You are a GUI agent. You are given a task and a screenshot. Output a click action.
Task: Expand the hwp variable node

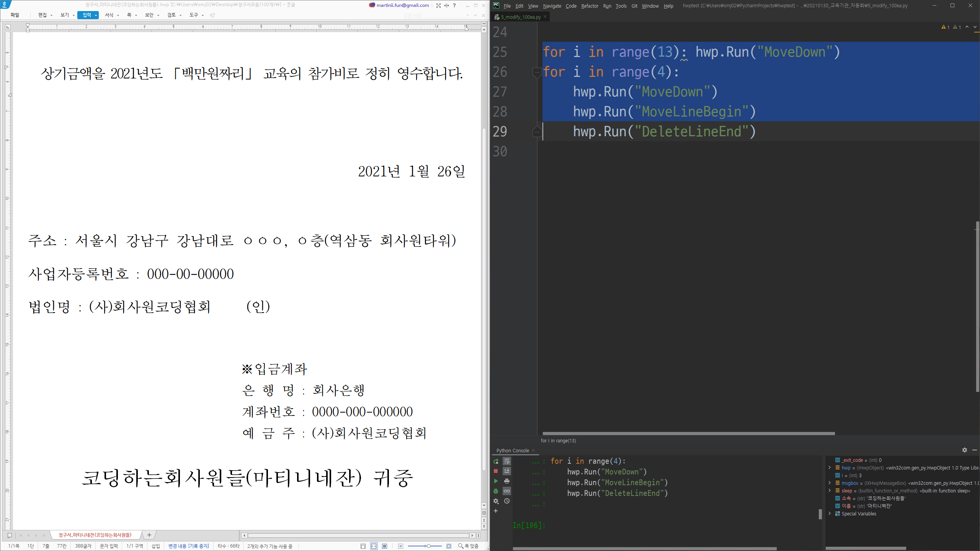coord(830,468)
